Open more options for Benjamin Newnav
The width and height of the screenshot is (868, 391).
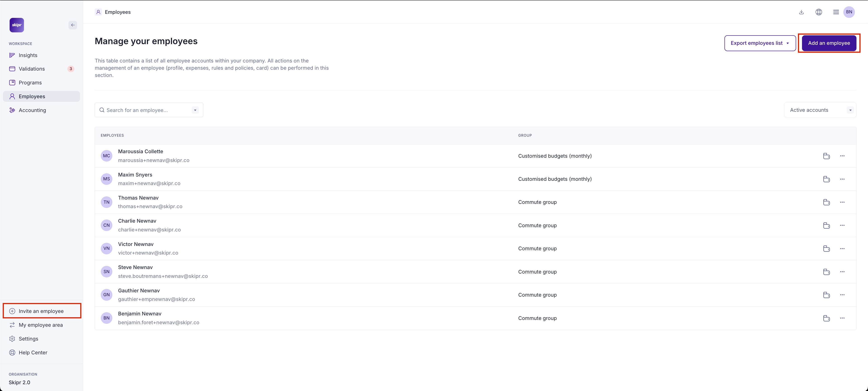[x=842, y=318]
